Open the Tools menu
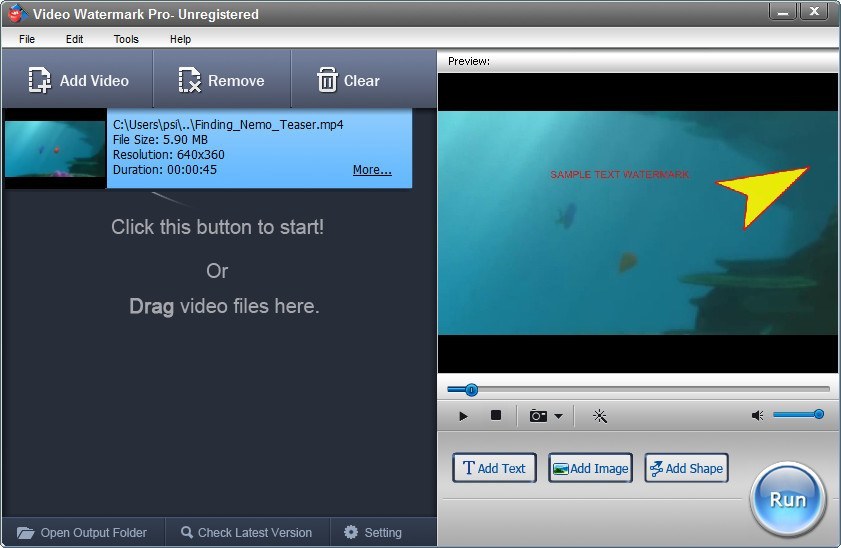The image size is (841, 548). point(126,39)
